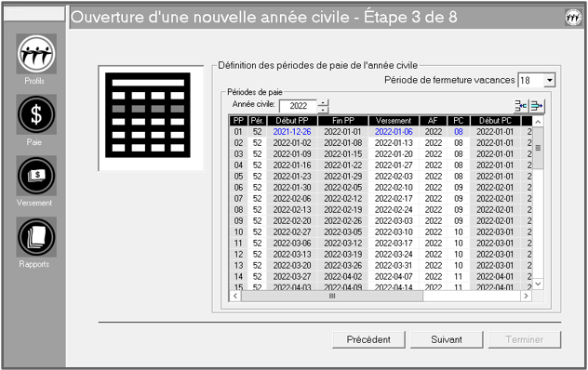Open Période de fermeture vacances dropdown
Viewport: 588px width, 370px height.
pos(549,80)
